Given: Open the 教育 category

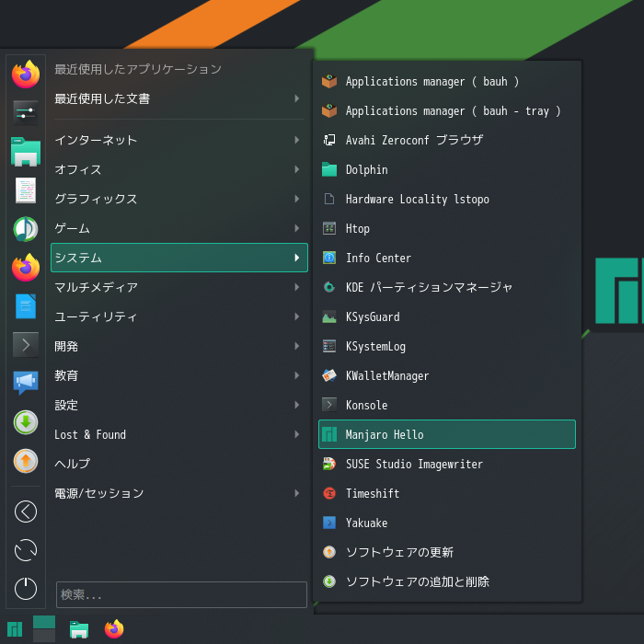Looking at the screenshot, I should 179,375.
